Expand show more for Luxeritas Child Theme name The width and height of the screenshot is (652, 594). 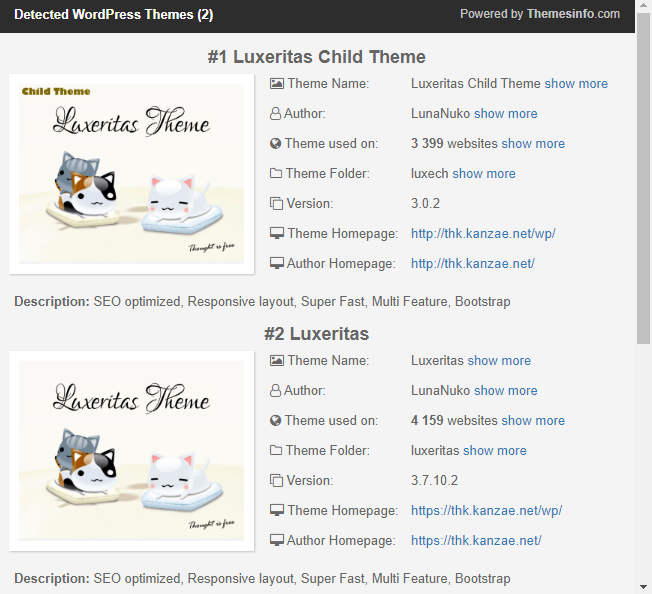click(576, 84)
